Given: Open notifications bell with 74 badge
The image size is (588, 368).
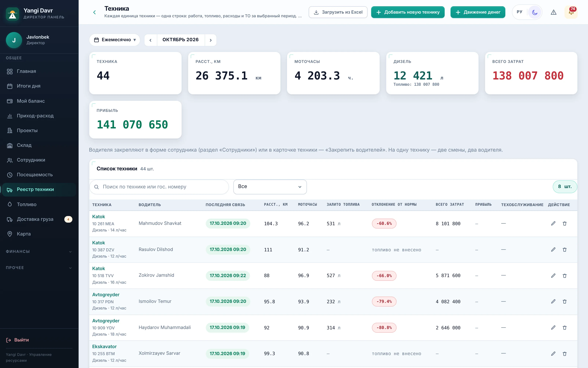Looking at the screenshot, I should point(571,12).
